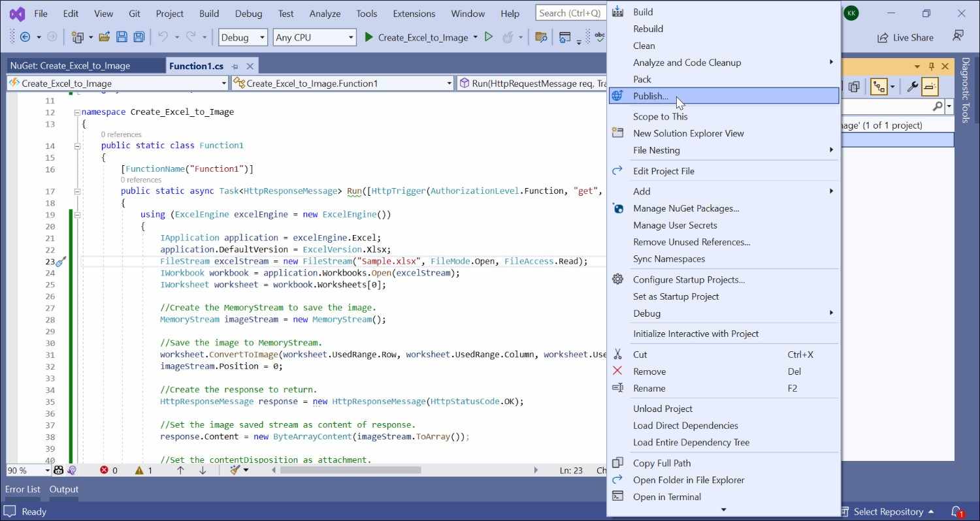Image resolution: width=980 pixels, height=521 pixels.
Task: Click the Save All double-disk icon
Action: click(139, 37)
